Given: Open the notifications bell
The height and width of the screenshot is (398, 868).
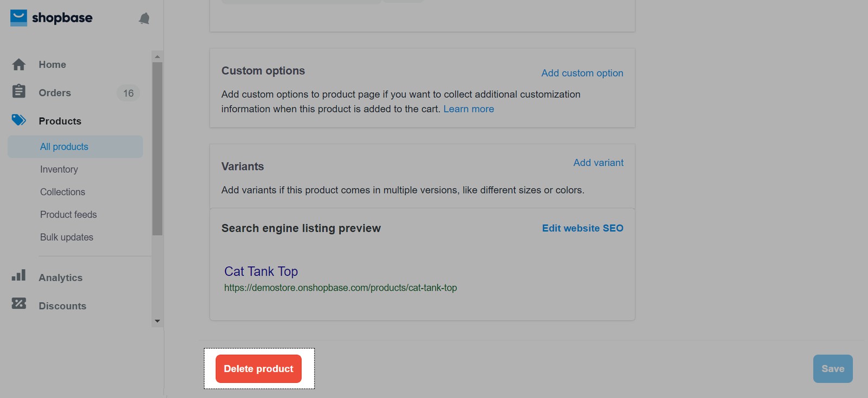Looking at the screenshot, I should coord(144,19).
